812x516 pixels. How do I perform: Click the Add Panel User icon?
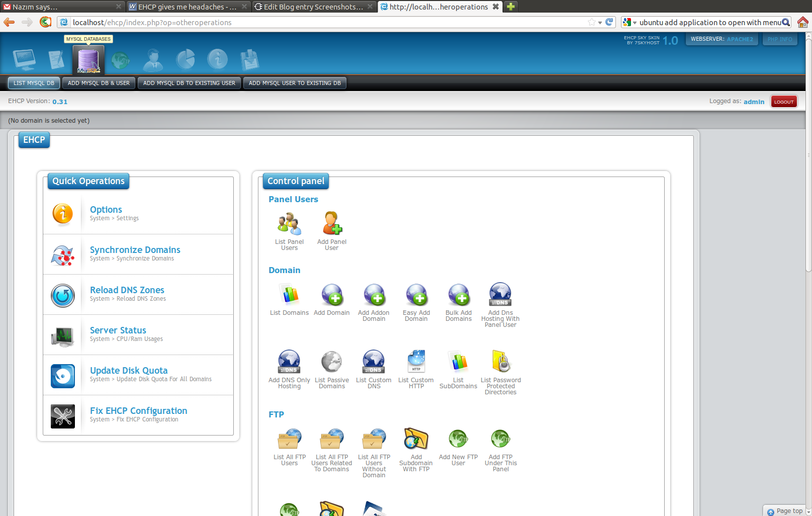pyautogui.click(x=331, y=224)
